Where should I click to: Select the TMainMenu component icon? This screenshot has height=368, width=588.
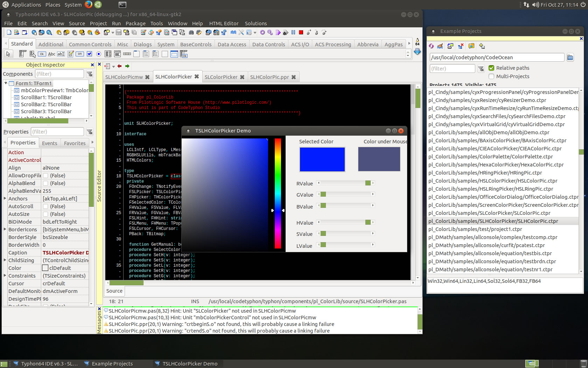[x=22, y=54]
